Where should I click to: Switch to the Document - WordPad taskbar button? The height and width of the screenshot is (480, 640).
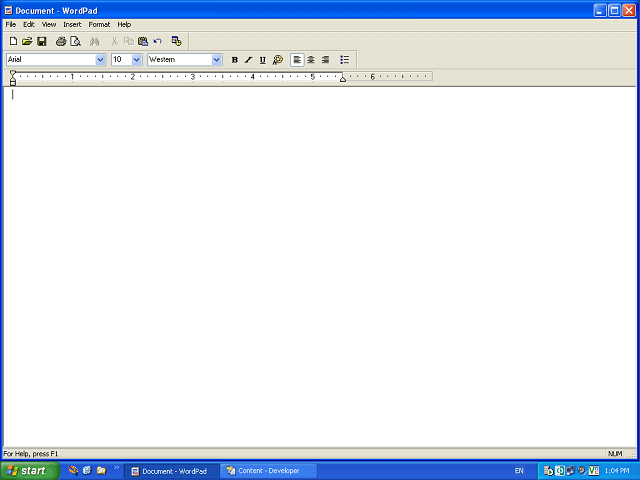click(171, 471)
